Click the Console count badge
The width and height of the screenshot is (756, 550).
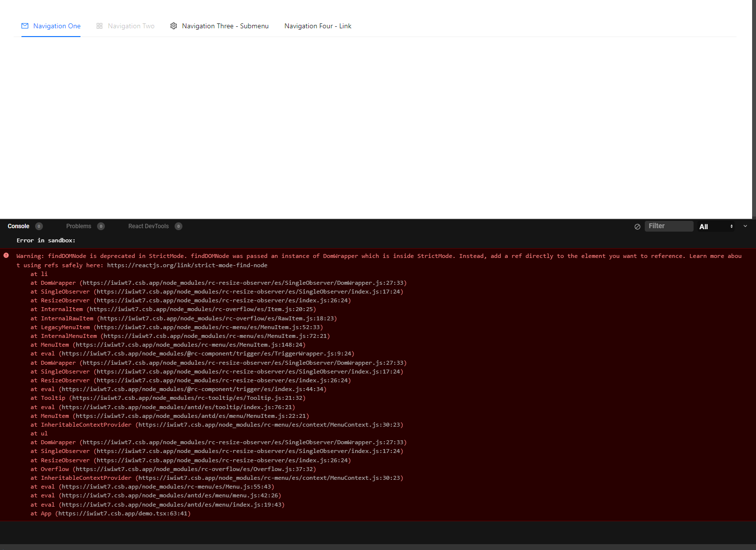(40, 226)
